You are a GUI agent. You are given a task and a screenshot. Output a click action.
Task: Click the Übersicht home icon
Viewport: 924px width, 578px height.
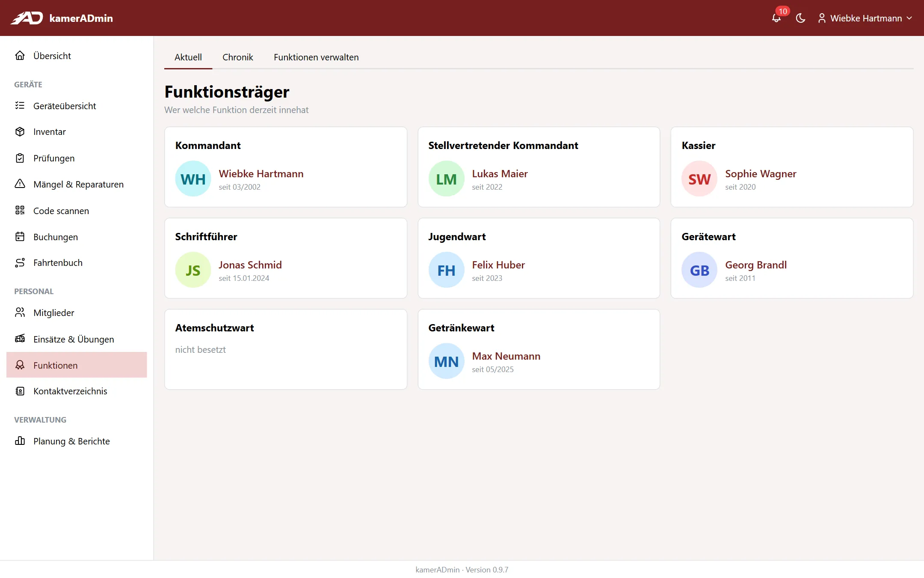(x=20, y=56)
